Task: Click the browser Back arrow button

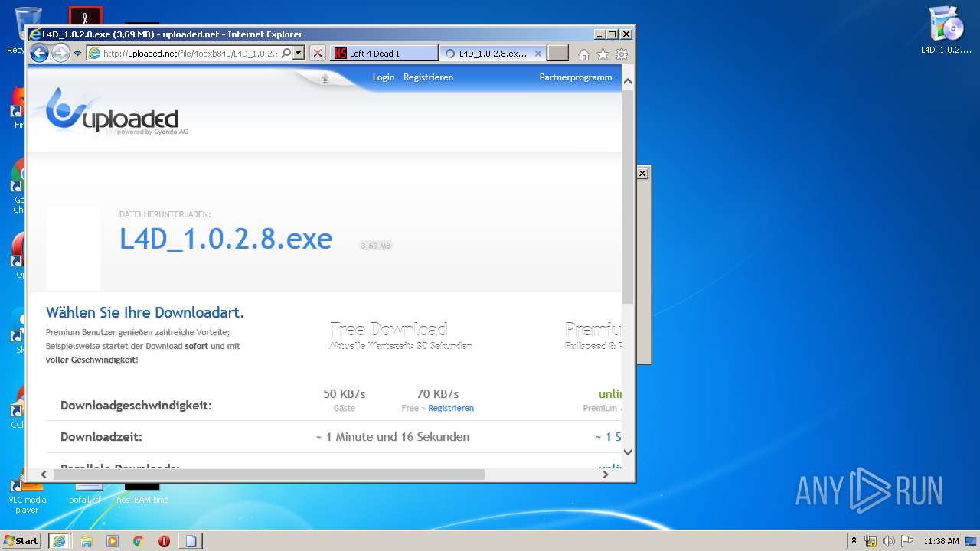Action: pos(39,53)
